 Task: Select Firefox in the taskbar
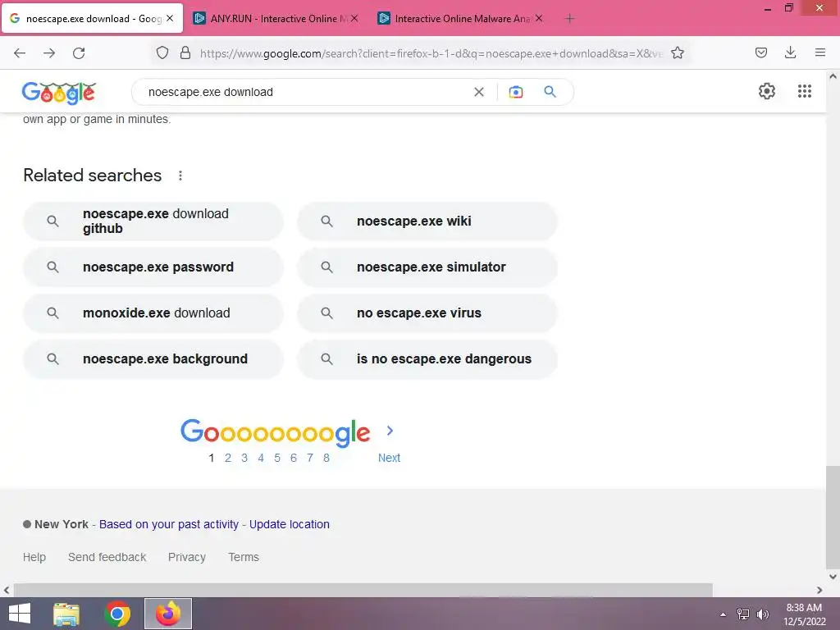(x=168, y=614)
